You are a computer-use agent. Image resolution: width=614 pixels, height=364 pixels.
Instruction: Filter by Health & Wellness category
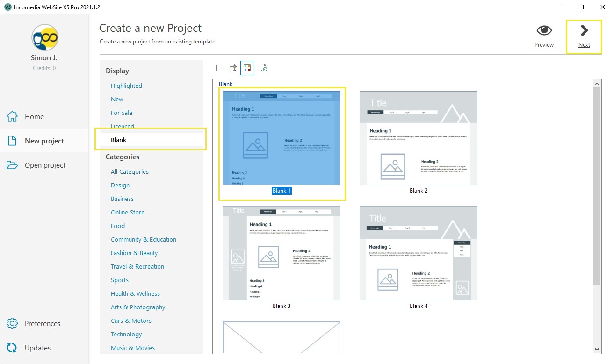click(135, 294)
